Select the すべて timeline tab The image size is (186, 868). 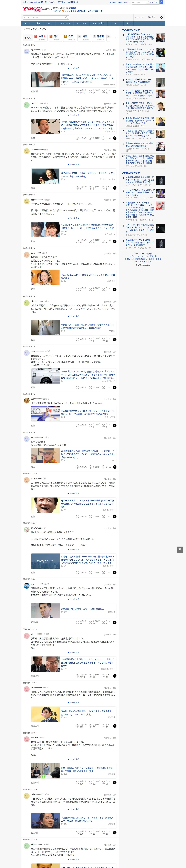tap(27, 38)
